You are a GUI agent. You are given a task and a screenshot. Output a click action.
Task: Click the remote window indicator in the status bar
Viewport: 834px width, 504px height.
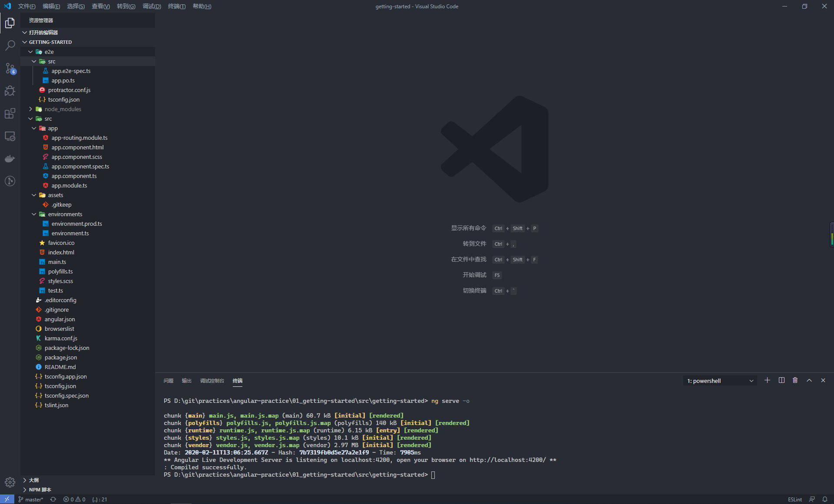click(7, 499)
